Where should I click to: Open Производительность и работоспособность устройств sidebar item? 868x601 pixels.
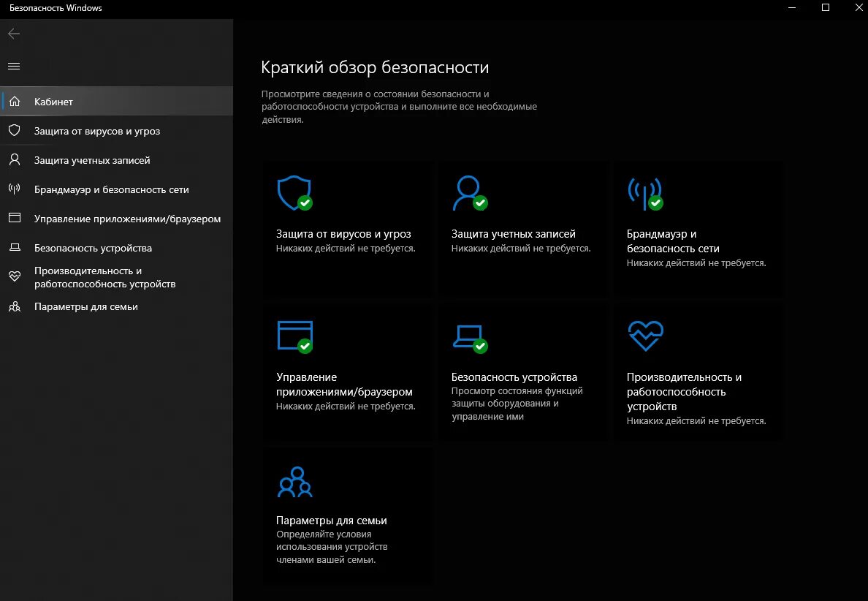click(116, 277)
